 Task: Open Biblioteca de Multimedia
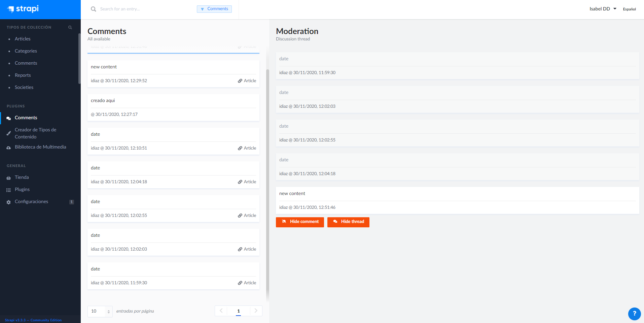point(40,147)
